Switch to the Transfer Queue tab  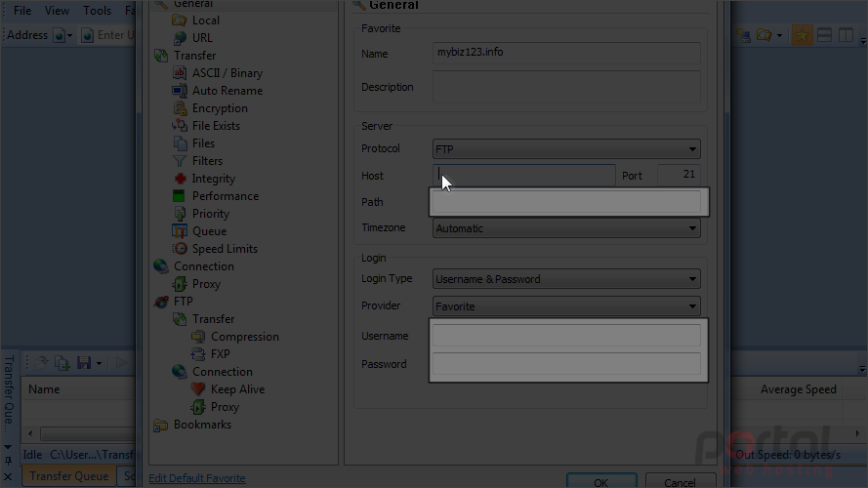pos(69,476)
